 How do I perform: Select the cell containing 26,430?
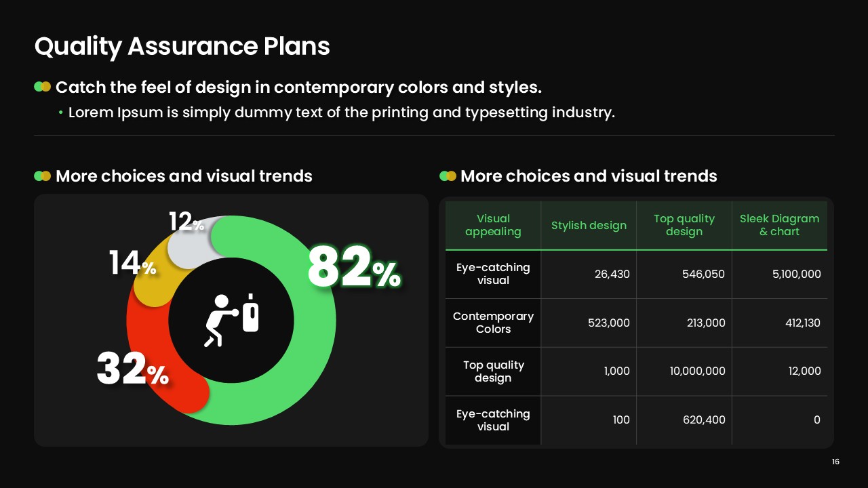click(589, 274)
